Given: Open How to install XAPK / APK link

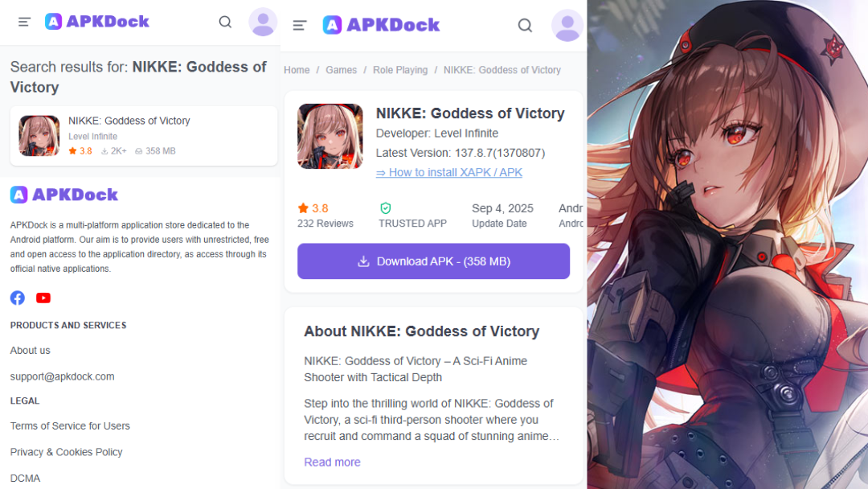Looking at the screenshot, I should [x=449, y=172].
